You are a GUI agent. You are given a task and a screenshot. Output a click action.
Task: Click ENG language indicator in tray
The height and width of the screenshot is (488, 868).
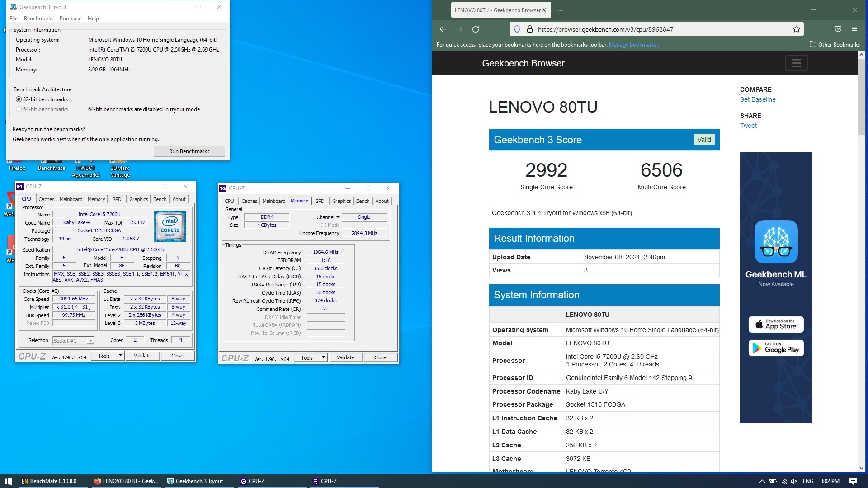tap(808, 481)
